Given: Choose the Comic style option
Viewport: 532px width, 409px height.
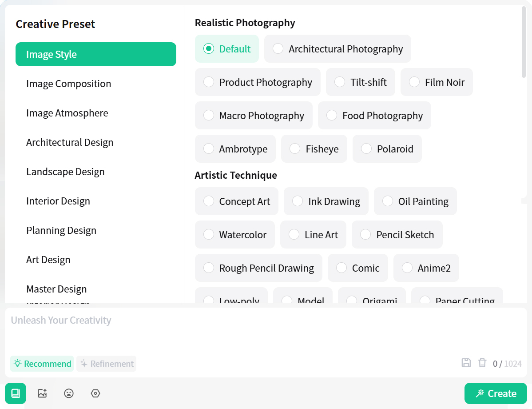Looking at the screenshot, I should tap(341, 268).
